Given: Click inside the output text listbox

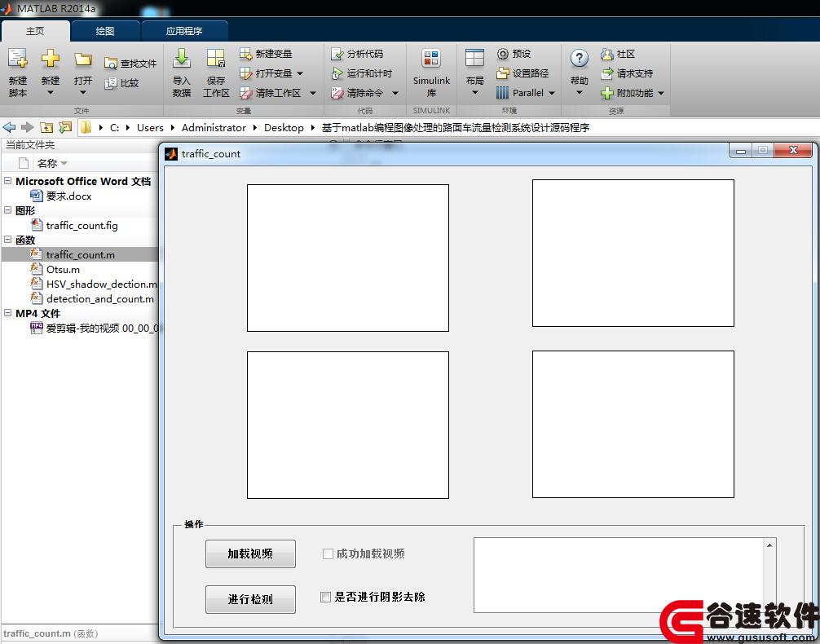Looking at the screenshot, I should [618, 575].
